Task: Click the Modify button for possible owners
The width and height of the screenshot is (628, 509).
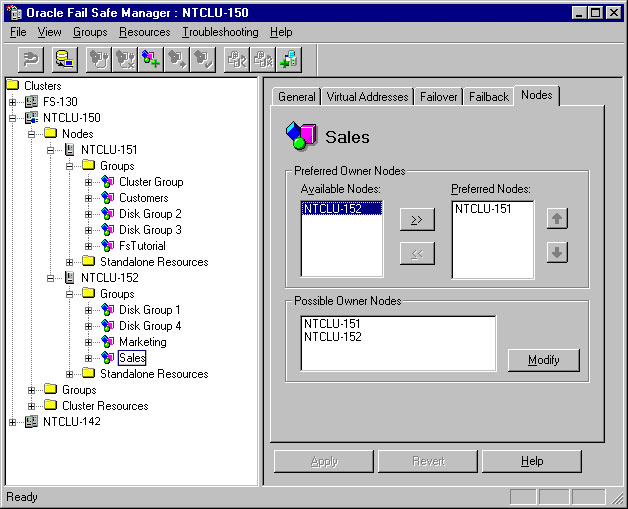Action: pos(543,360)
